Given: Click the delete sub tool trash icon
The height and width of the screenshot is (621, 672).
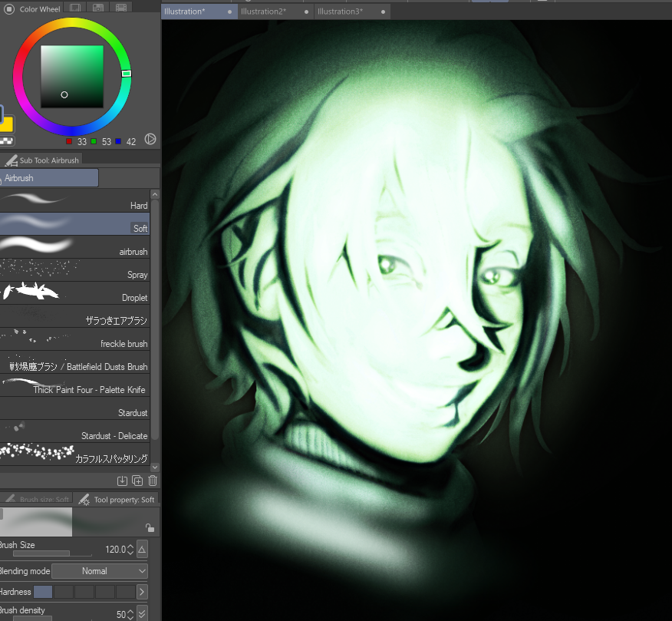Looking at the screenshot, I should 153,481.
